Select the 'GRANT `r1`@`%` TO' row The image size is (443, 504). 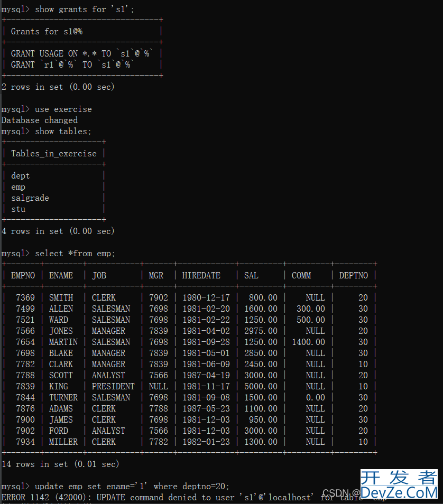72,64
